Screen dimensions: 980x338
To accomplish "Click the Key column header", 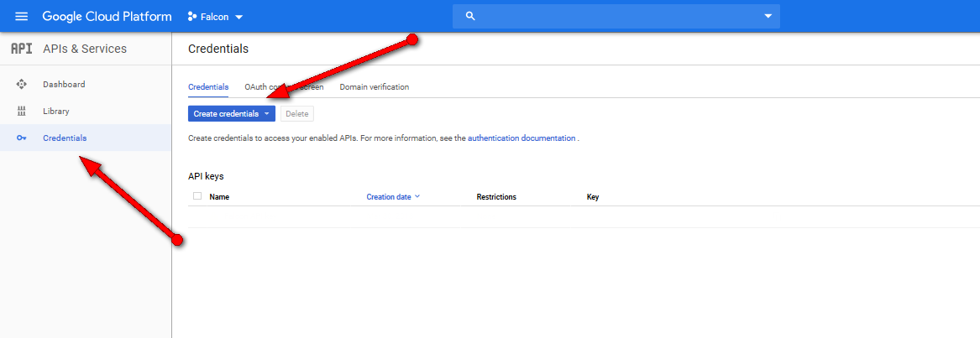I will coord(593,197).
